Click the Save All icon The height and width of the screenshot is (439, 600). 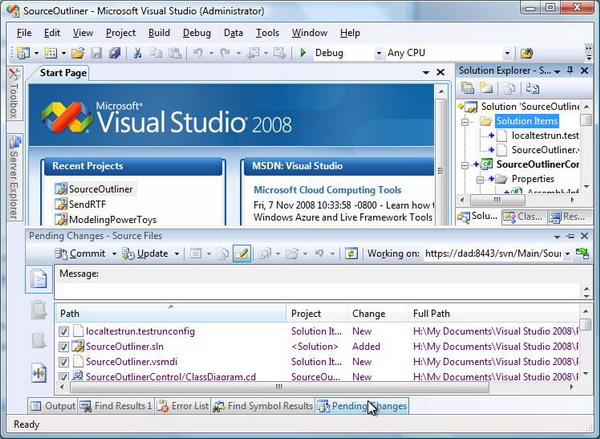[x=114, y=53]
